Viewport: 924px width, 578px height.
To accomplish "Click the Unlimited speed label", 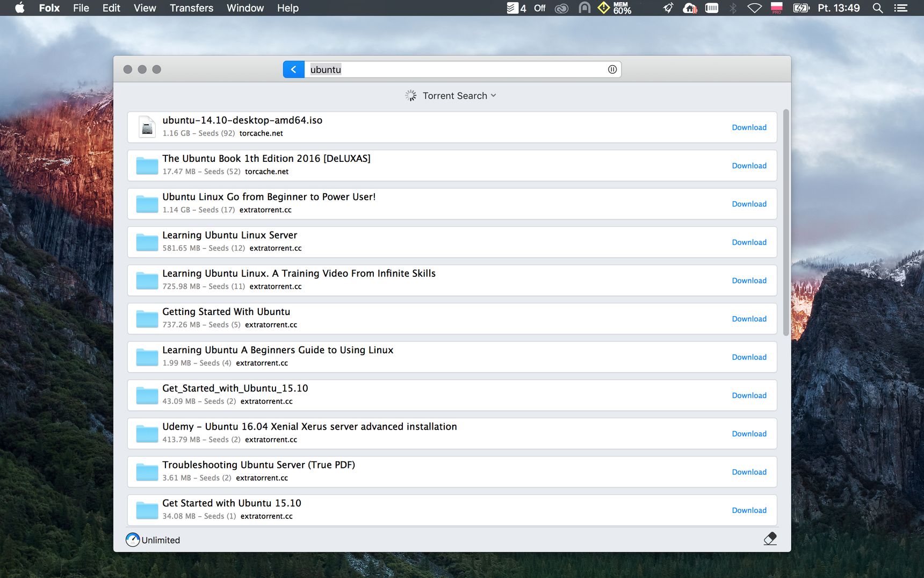I will pyautogui.click(x=161, y=540).
